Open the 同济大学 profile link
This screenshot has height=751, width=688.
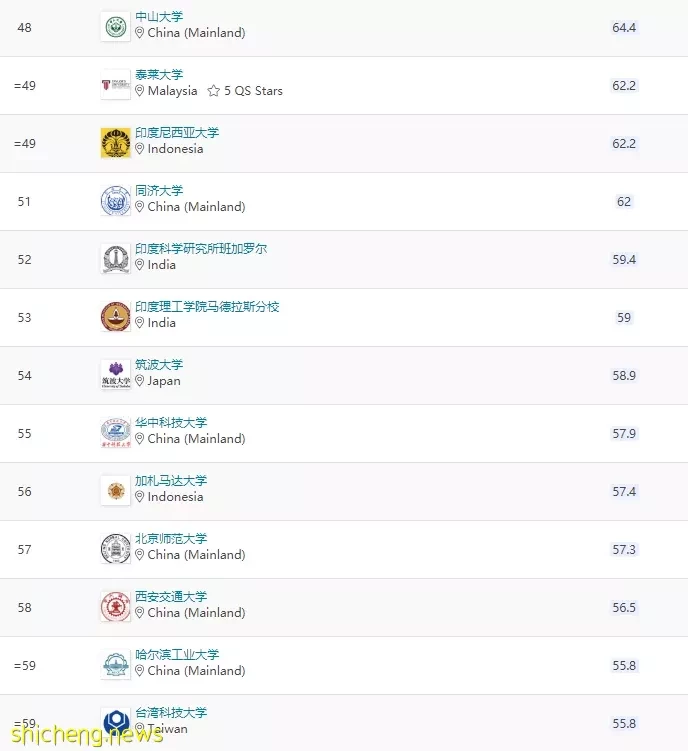(x=159, y=191)
